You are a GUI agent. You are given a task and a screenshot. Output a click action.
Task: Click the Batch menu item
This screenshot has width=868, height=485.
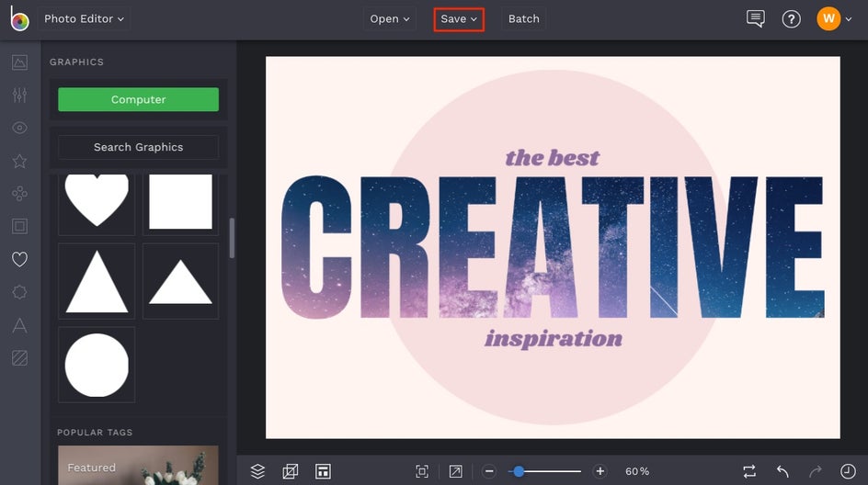[524, 18]
